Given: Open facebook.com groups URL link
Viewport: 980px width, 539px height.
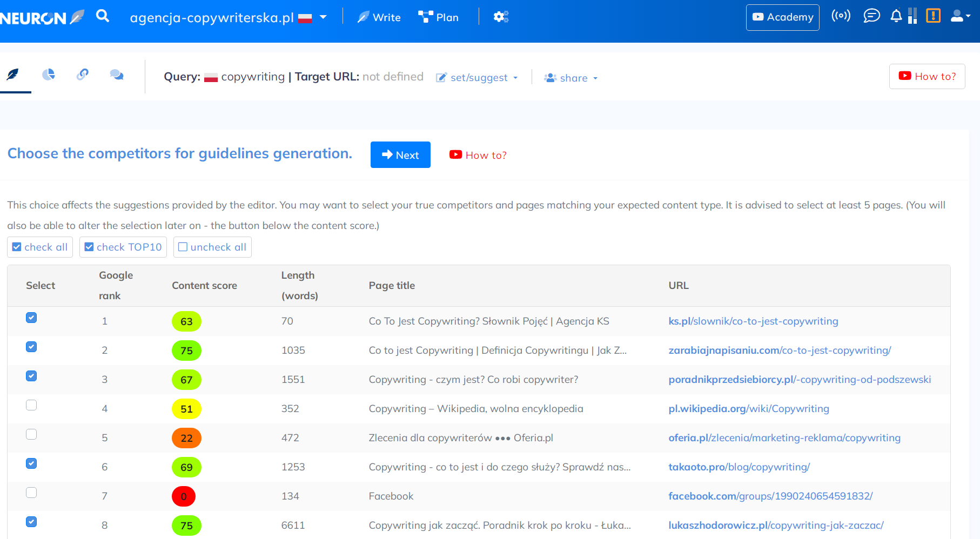Looking at the screenshot, I should coord(770,496).
